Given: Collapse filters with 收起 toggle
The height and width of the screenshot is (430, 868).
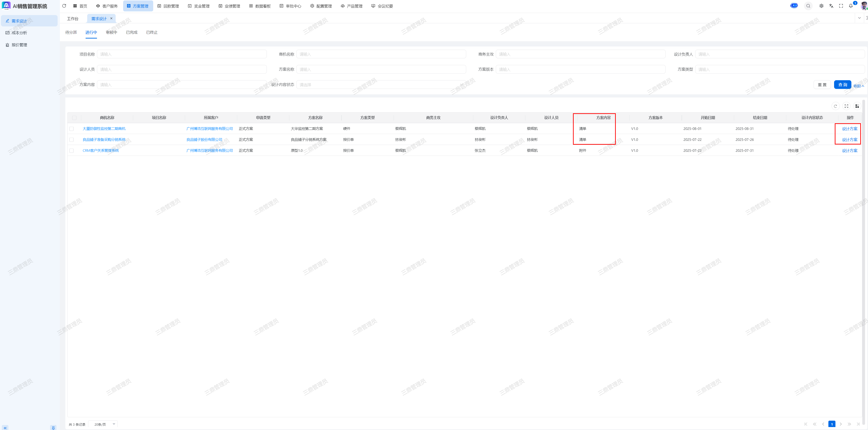Looking at the screenshot, I should (859, 86).
